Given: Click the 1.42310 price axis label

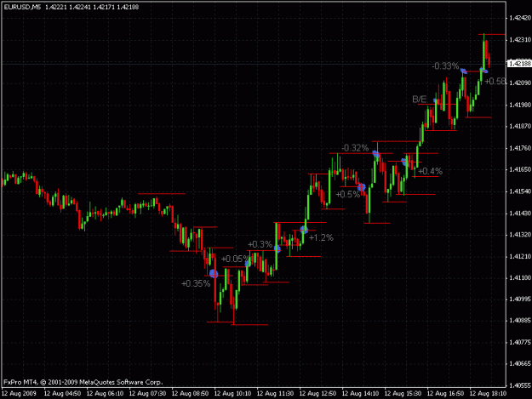Looking at the screenshot, I should coord(520,40).
